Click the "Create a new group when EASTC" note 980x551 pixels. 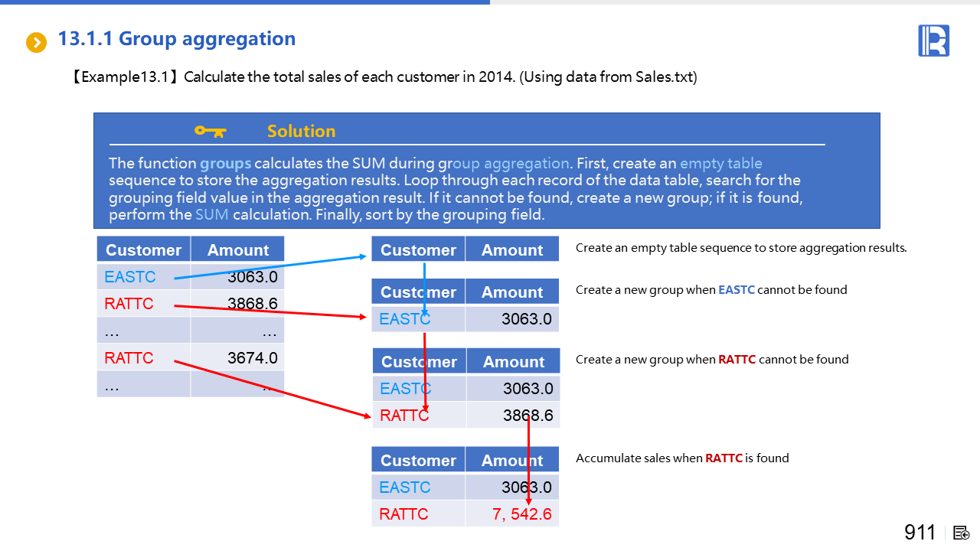click(710, 290)
